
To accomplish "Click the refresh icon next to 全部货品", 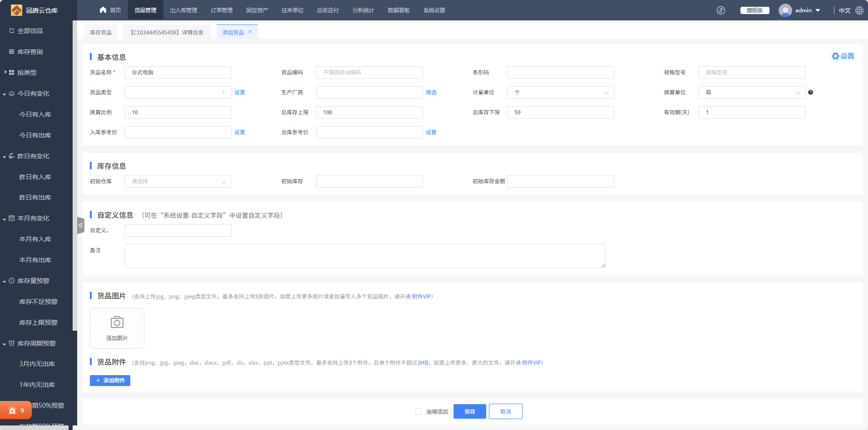I will tap(12, 31).
